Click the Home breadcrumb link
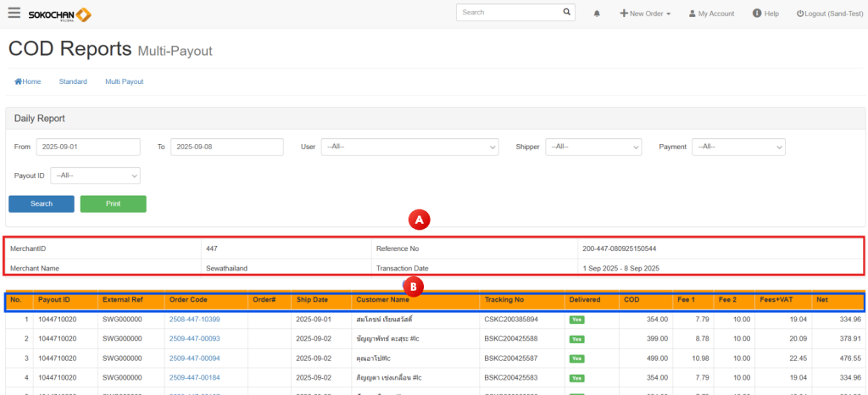This screenshot has width=868, height=395. click(27, 81)
